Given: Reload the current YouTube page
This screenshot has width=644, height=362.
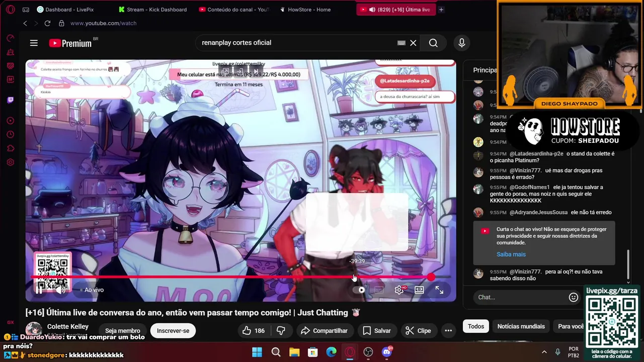Looking at the screenshot, I should click(x=47, y=23).
